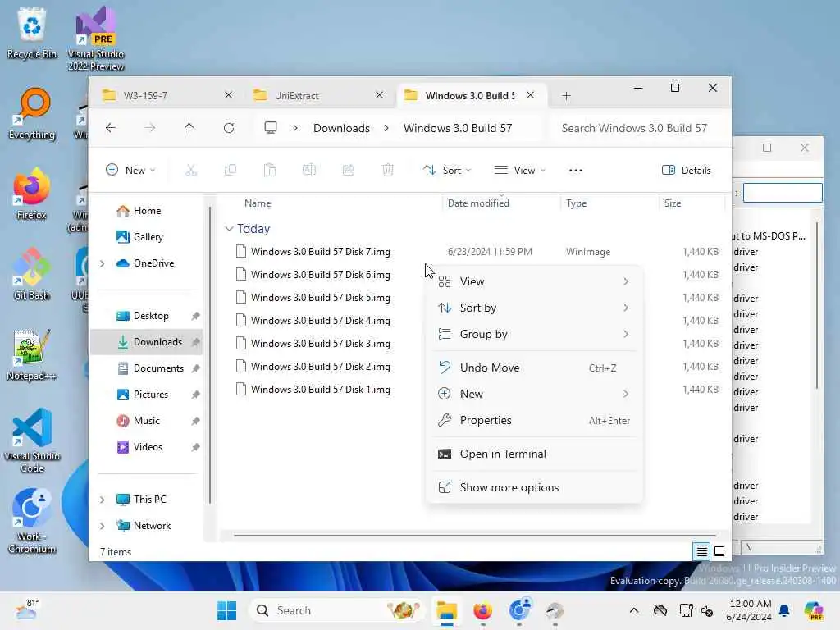Launch Firefox from the desktop
The height and width of the screenshot is (630, 840).
[x=32, y=194]
